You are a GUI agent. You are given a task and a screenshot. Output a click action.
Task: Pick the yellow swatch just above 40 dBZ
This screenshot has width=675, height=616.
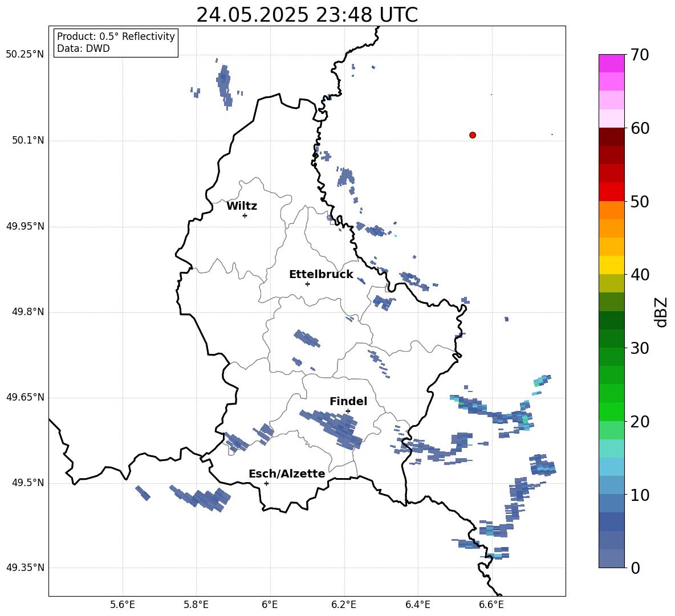coord(611,265)
